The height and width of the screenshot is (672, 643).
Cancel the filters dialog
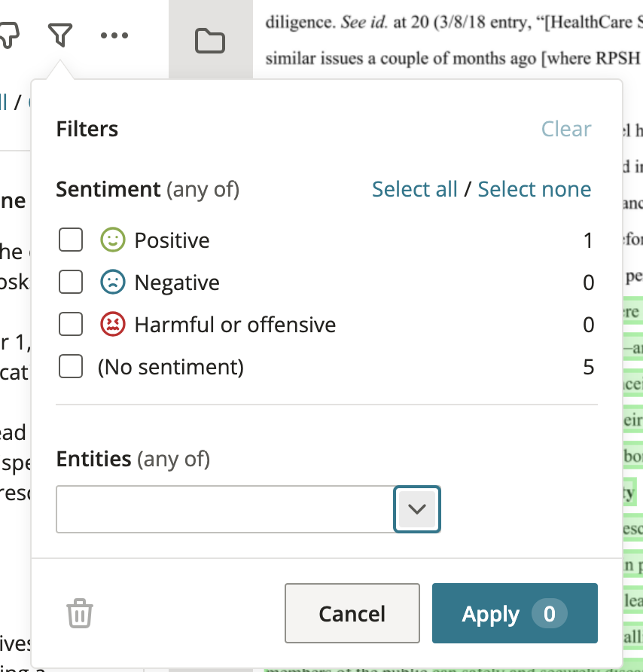coord(352,613)
